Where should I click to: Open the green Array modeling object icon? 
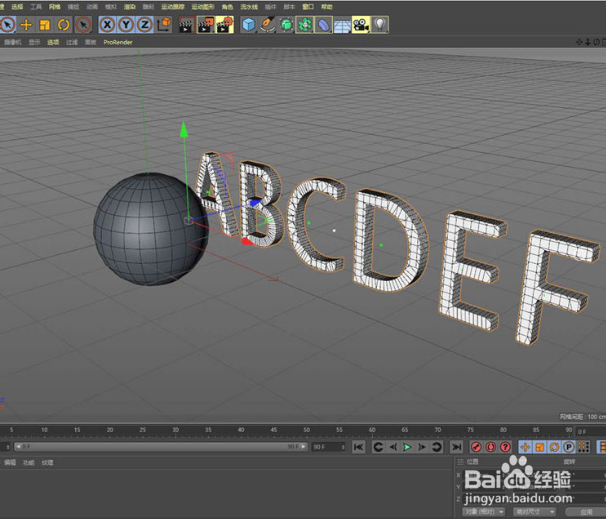pyautogui.click(x=305, y=25)
